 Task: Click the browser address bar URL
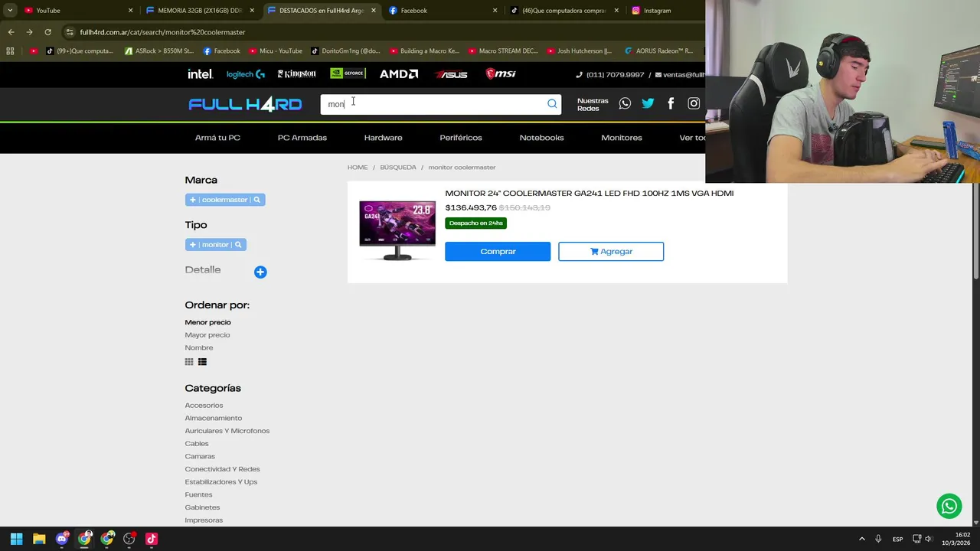click(162, 32)
